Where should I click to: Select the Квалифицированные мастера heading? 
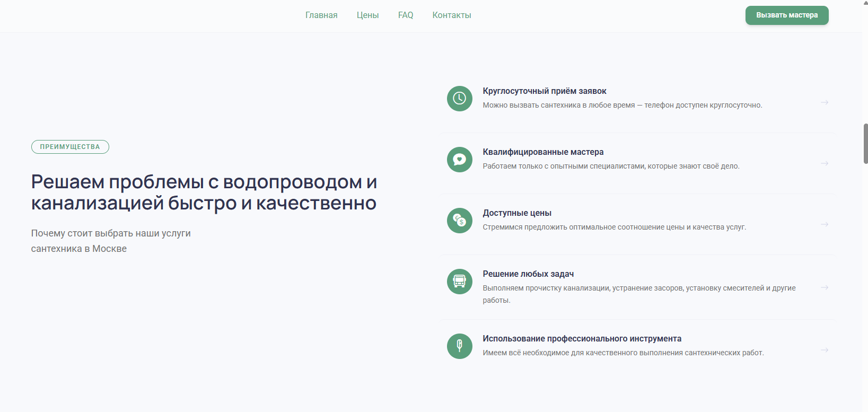tap(543, 152)
